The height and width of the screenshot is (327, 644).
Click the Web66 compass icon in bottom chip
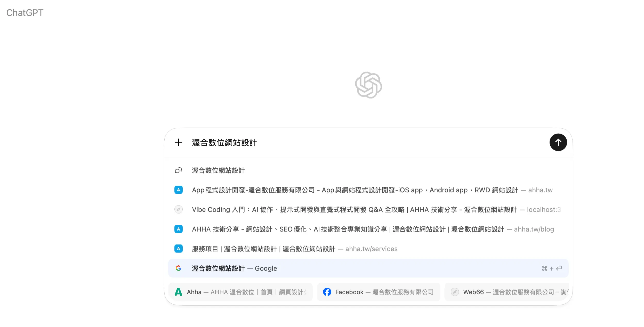(455, 292)
